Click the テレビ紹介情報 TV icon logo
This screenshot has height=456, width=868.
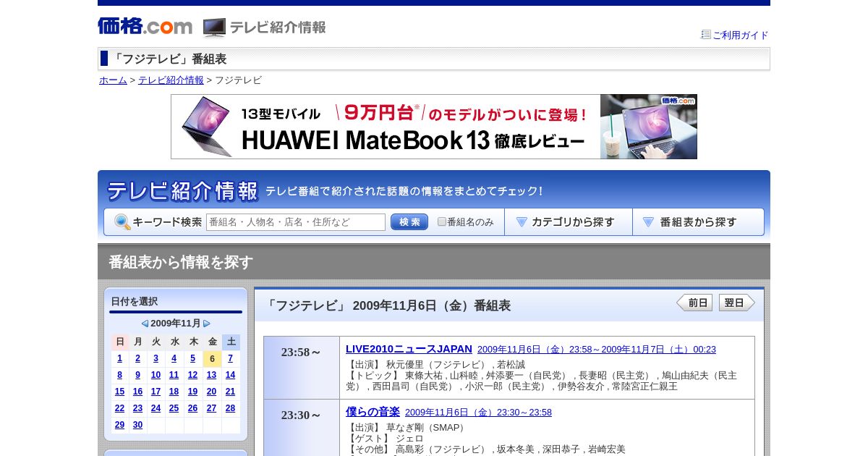click(x=265, y=28)
